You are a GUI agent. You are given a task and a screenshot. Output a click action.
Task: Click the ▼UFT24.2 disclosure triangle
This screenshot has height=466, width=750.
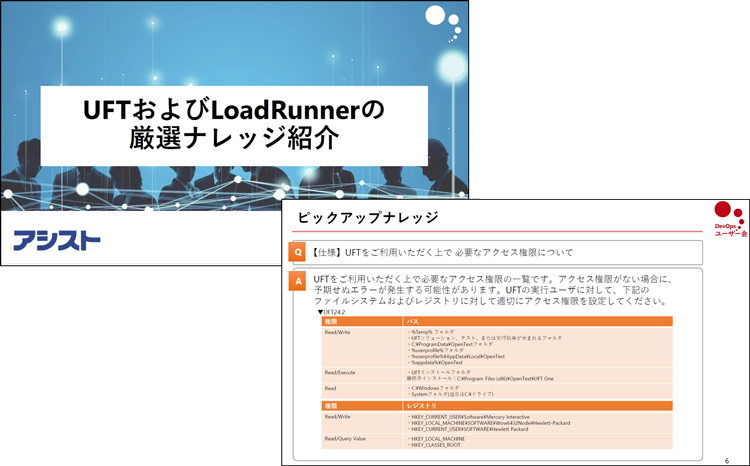click(x=321, y=312)
